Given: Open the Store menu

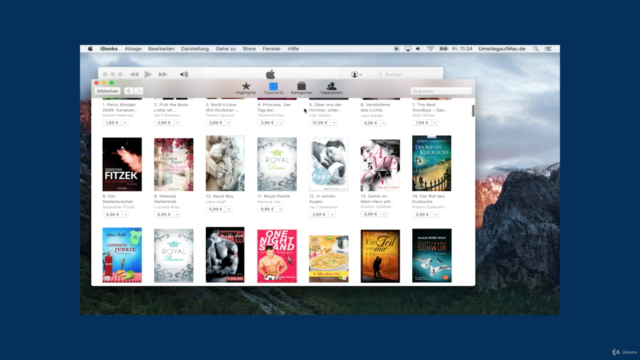Looking at the screenshot, I should 249,49.
